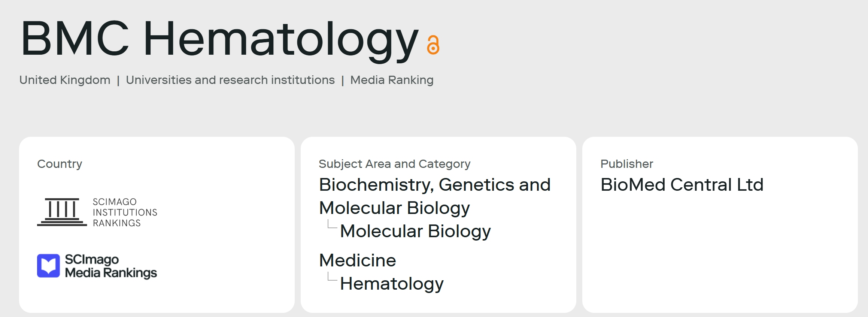The height and width of the screenshot is (317, 868).
Task: Click the BMC Hematology journal title
Action: 219,39
